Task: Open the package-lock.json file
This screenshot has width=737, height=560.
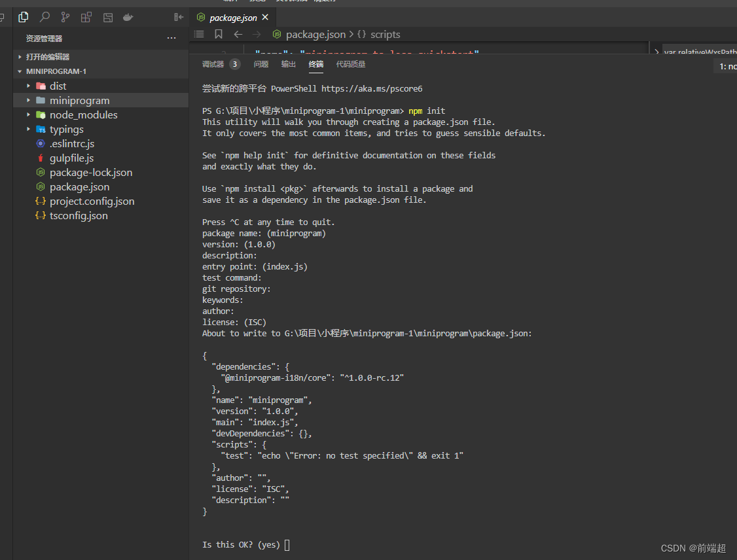Action: point(101,173)
